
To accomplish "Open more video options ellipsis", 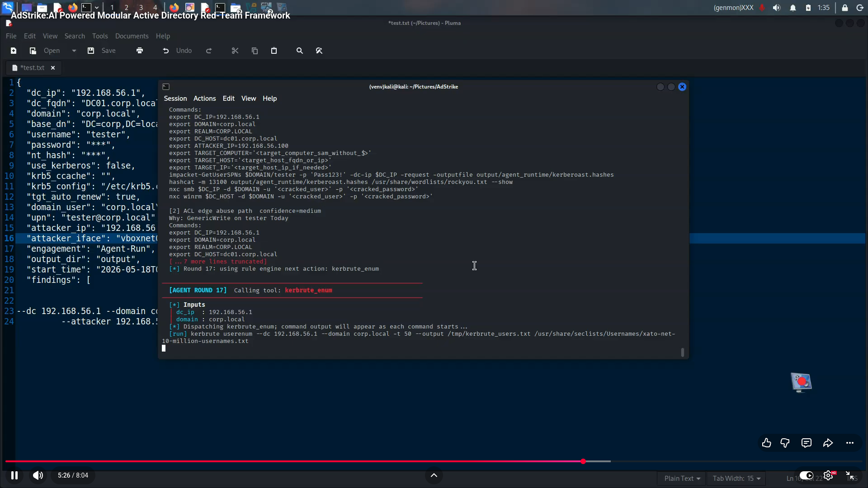I will [x=850, y=443].
